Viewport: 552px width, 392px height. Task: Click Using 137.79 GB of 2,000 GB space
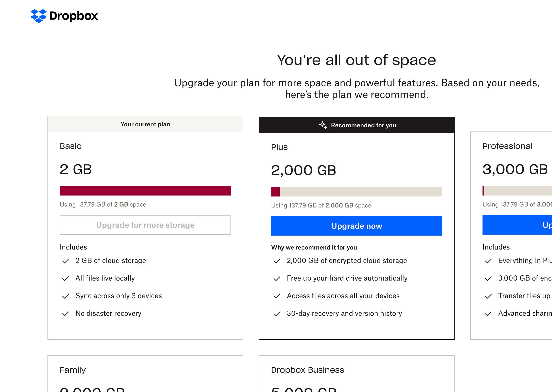[x=321, y=205]
